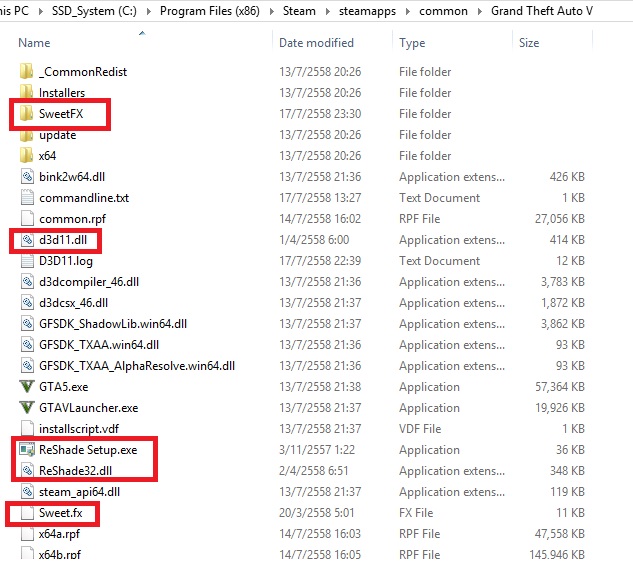Expand breadcrumb arrow after common
Screen dimensions: 633x579
(x=480, y=11)
